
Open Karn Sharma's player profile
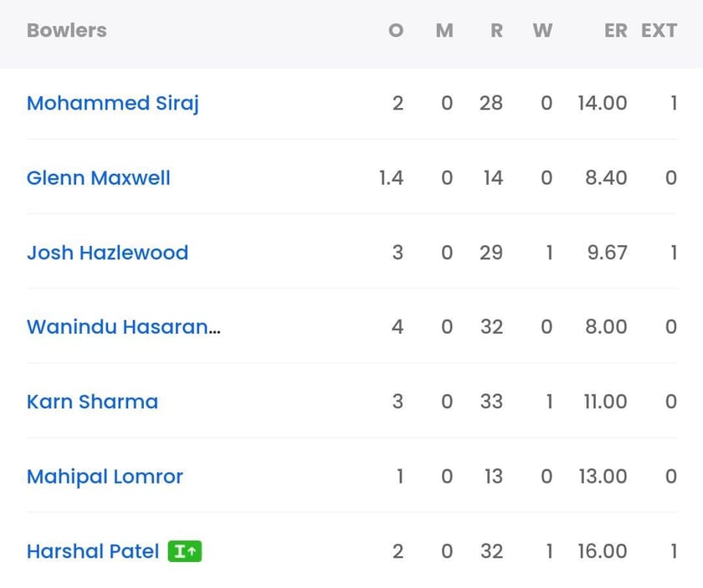pyautogui.click(x=91, y=401)
